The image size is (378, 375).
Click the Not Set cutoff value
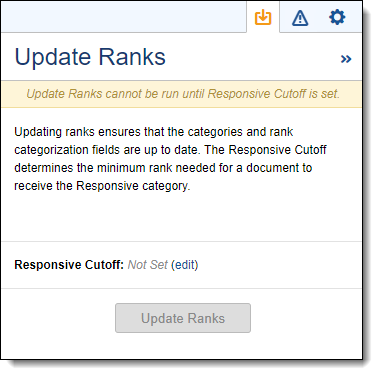point(147,265)
